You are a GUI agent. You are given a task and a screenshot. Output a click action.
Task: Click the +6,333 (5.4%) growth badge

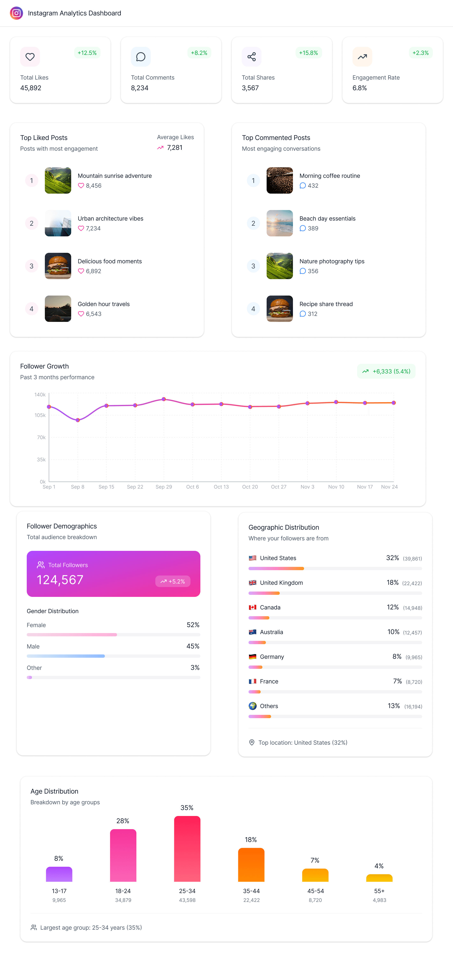coord(386,371)
